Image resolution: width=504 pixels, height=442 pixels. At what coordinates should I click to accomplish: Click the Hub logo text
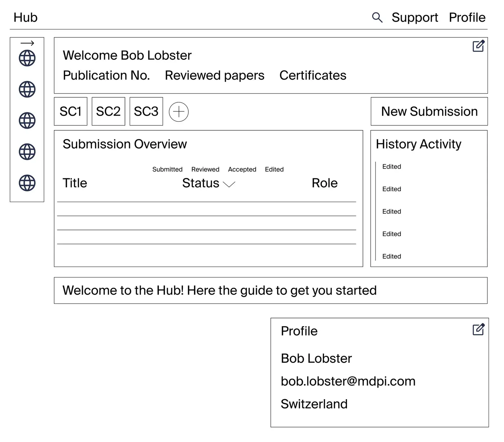coord(26,17)
